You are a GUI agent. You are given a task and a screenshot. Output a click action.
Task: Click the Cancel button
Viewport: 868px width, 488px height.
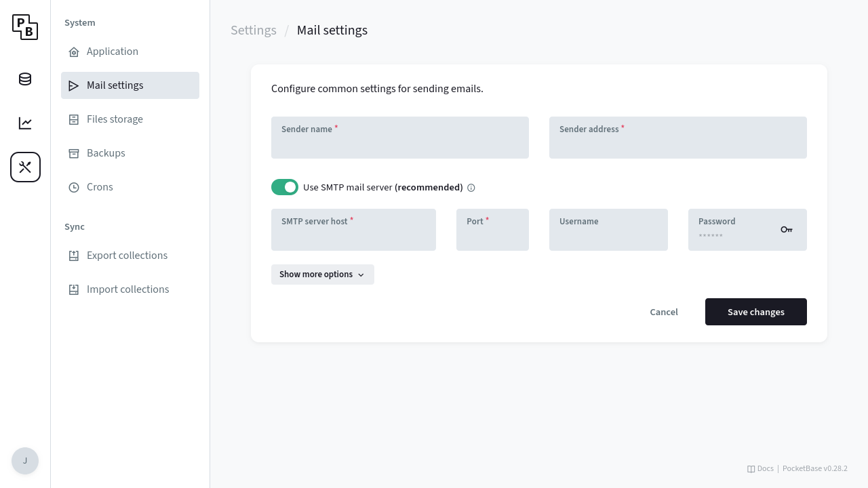(663, 312)
